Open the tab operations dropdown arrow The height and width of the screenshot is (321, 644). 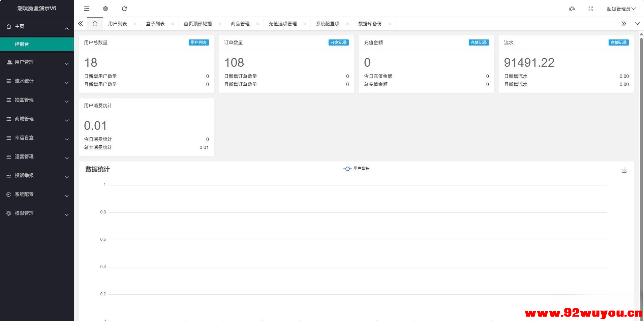[637, 24]
